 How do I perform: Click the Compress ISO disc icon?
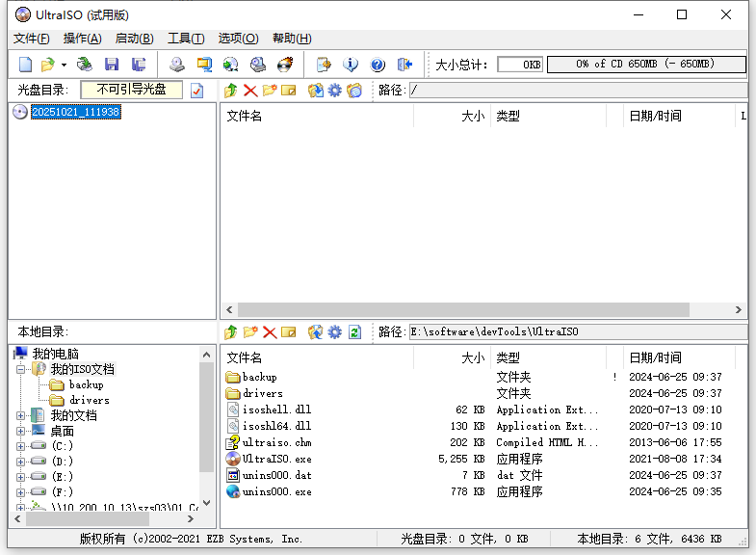pos(231,65)
